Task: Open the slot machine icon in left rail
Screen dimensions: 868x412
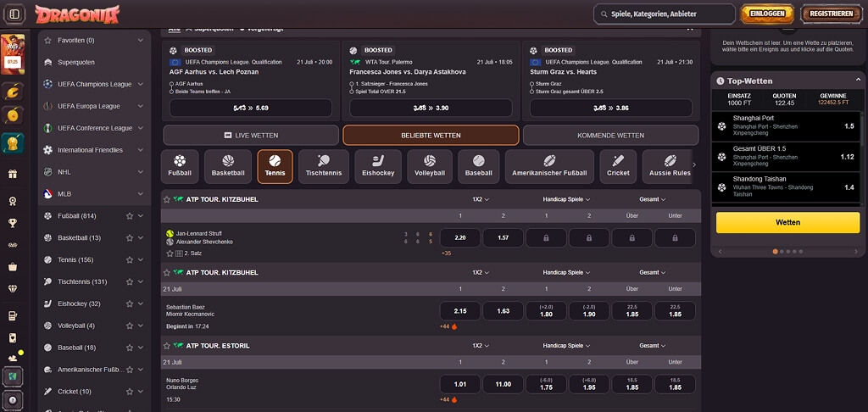Action: [x=12, y=316]
